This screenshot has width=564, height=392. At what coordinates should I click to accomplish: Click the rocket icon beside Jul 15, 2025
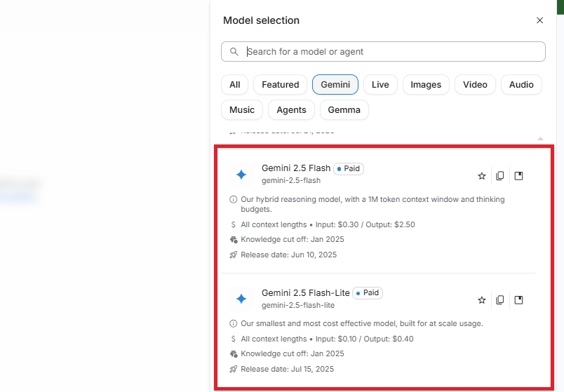click(234, 369)
